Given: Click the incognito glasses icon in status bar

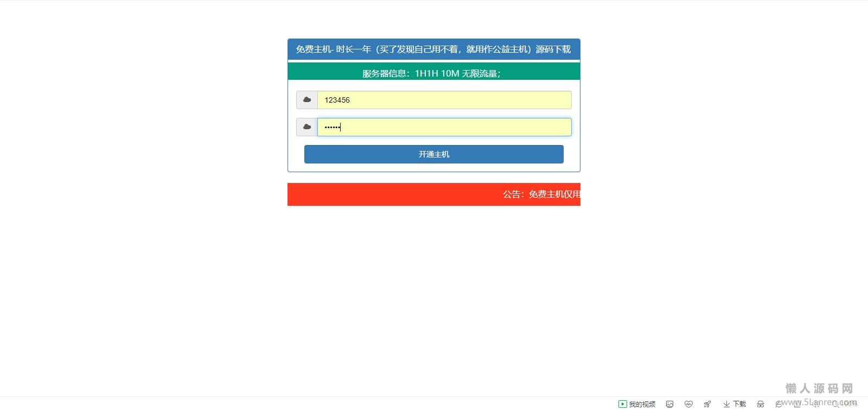Looking at the screenshot, I should (761, 404).
